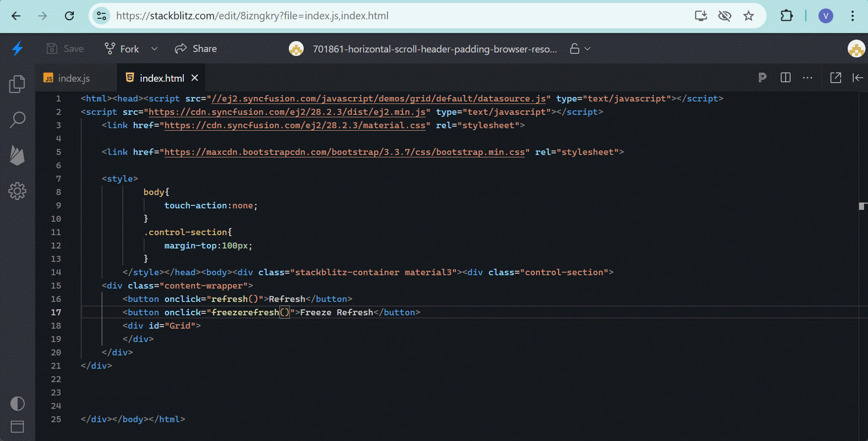Click the Prettier format icon in editor toolbar
Viewport: 868px width, 441px height.
coord(762,78)
